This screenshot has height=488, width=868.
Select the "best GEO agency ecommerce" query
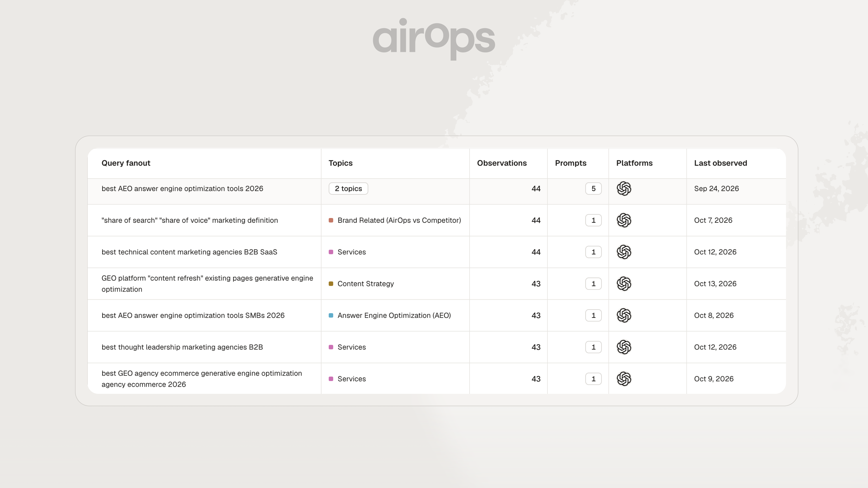tap(202, 379)
